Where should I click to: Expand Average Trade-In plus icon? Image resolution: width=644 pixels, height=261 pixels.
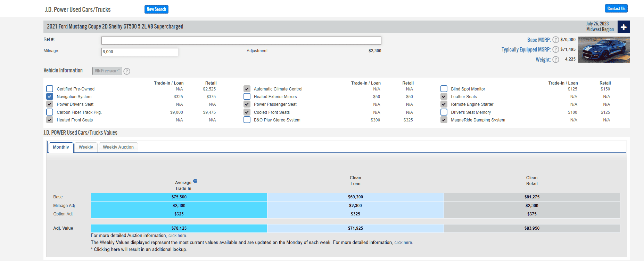195,181
